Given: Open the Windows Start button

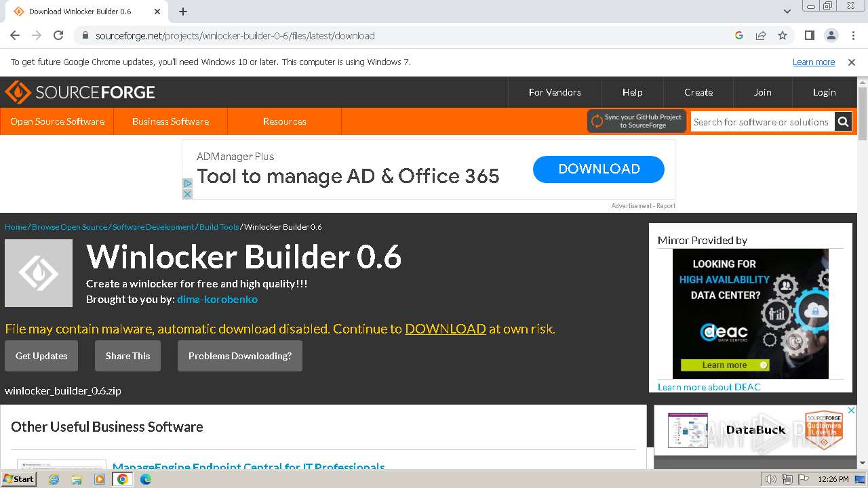Looking at the screenshot, I should coord(18,479).
